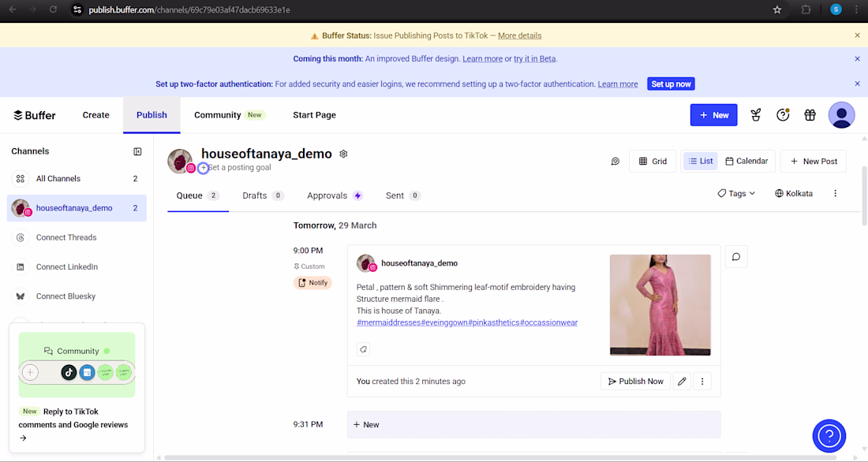Dismiss the Buffer Status banner

click(x=858, y=35)
